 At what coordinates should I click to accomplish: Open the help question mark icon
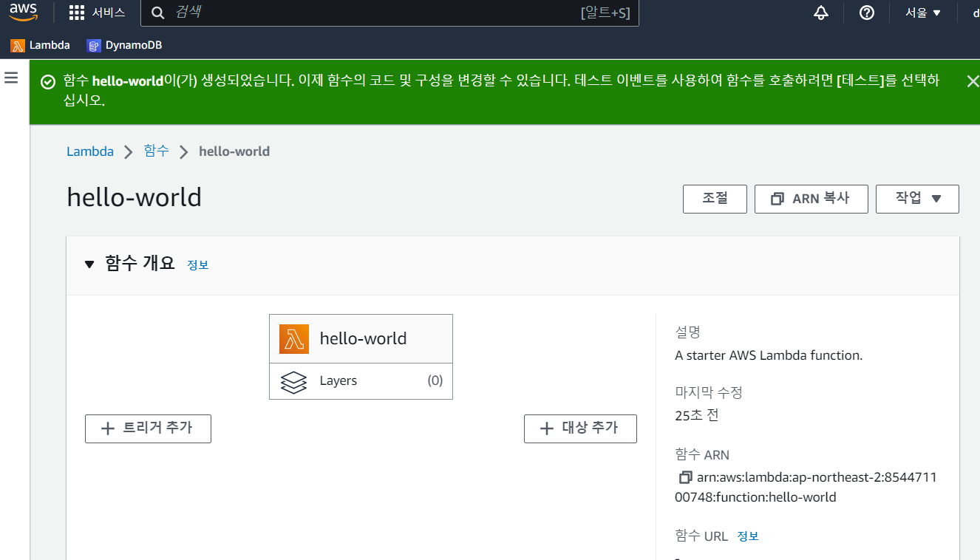(867, 13)
